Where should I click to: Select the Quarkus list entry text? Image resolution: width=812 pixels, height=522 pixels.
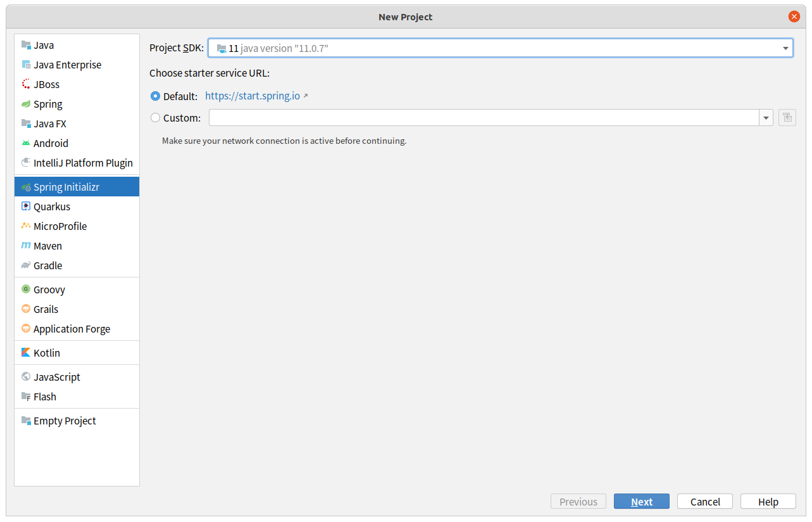[52, 207]
